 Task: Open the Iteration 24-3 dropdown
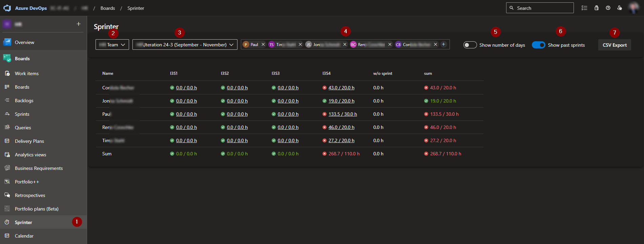[185, 45]
